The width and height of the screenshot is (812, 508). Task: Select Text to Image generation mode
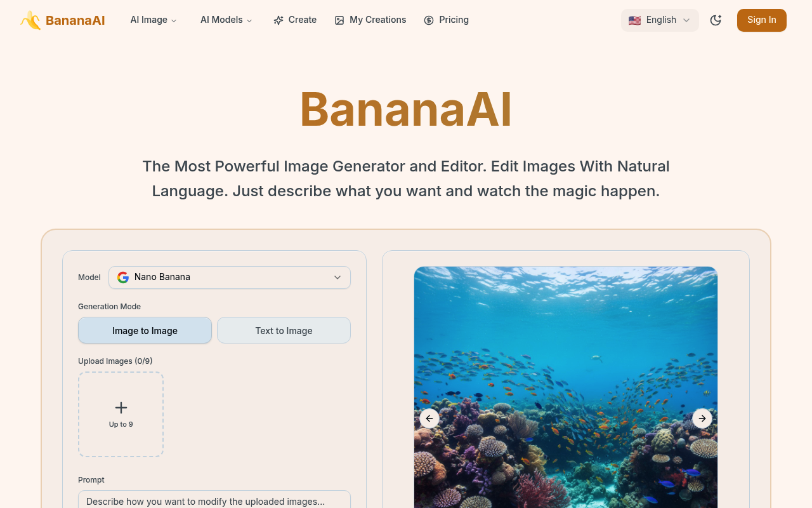(284, 330)
